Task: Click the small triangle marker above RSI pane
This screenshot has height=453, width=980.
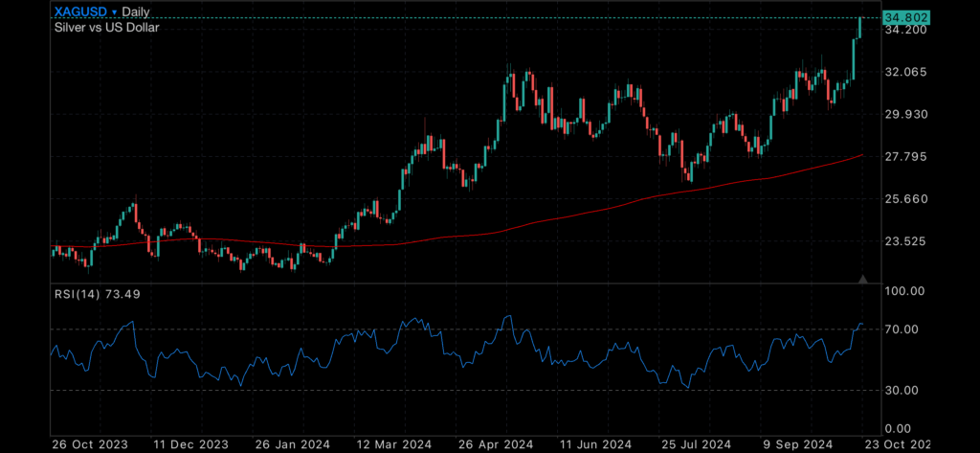Action: (x=863, y=279)
